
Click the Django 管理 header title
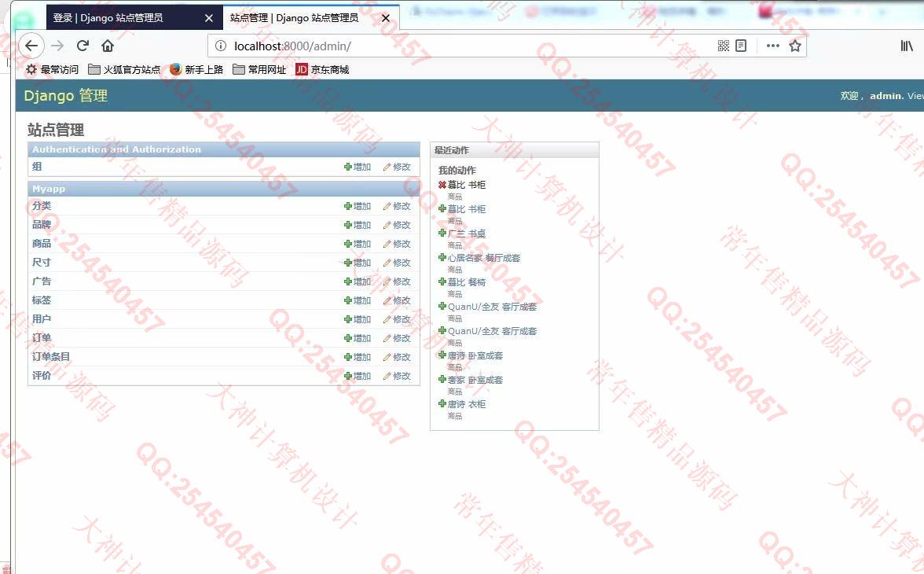(x=65, y=96)
